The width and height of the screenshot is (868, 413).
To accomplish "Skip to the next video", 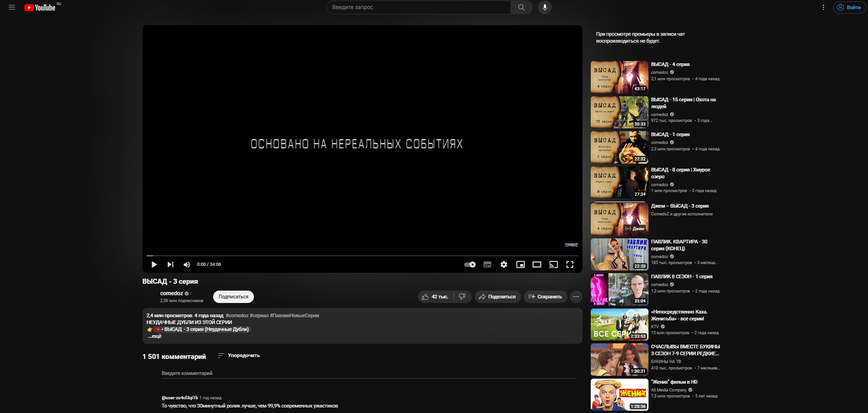I will [x=170, y=264].
